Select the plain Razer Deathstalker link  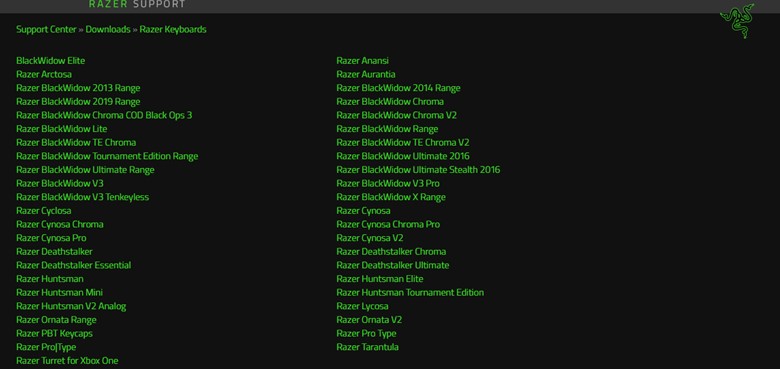[54, 252]
